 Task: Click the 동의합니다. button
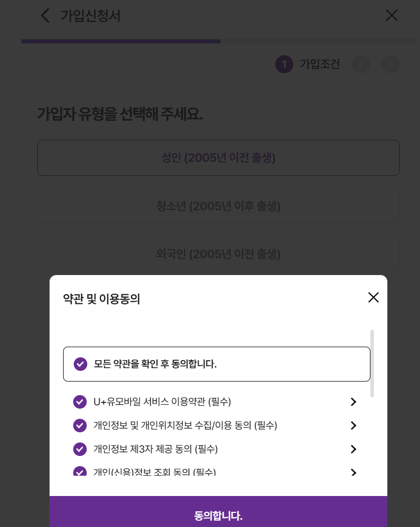[x=218, y=512]
